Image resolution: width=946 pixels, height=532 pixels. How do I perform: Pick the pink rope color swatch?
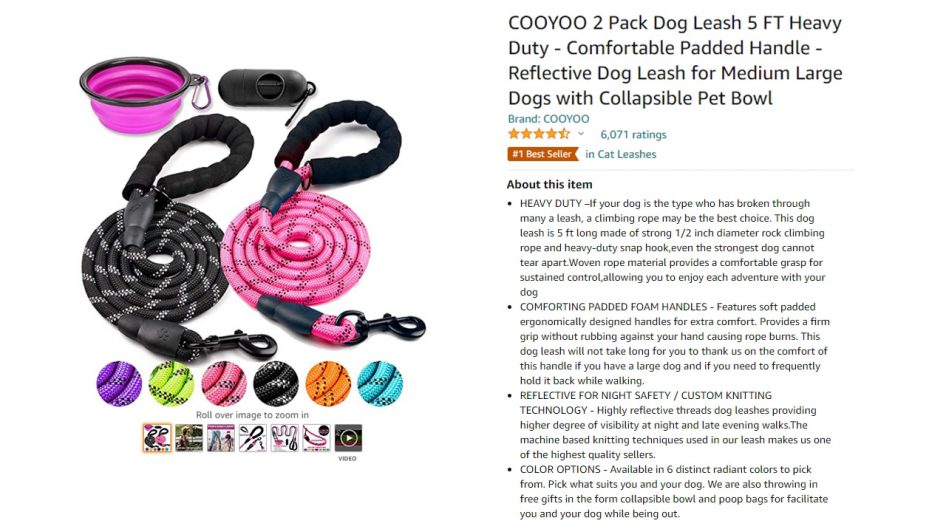224,383
